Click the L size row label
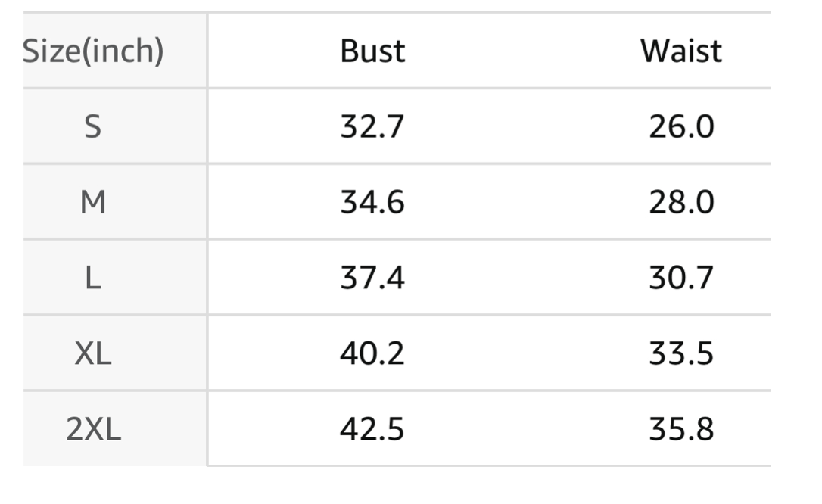Viewport: 822px width, 504px height. [x=93, y=278]
